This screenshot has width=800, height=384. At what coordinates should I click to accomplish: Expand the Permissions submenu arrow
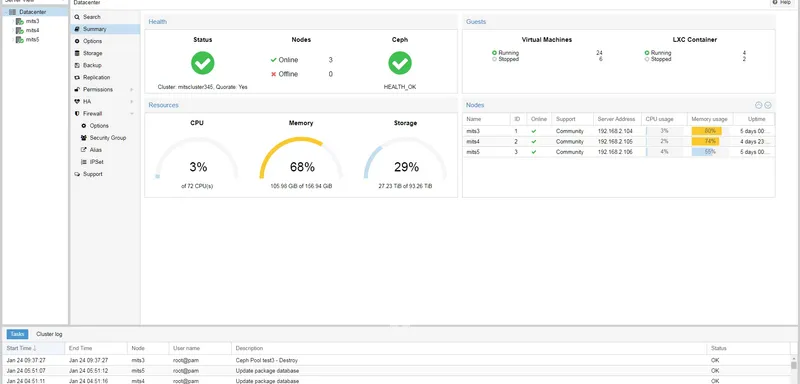132,90
